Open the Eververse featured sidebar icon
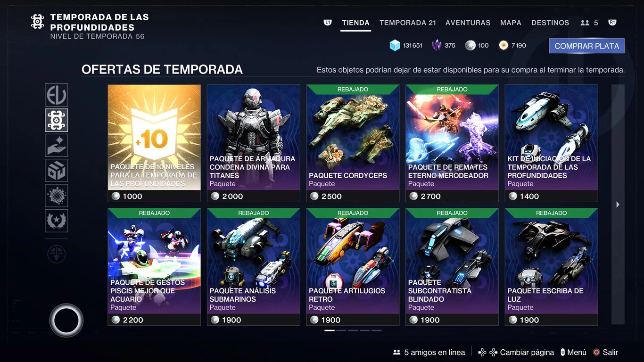 click(x=57, y=95)
